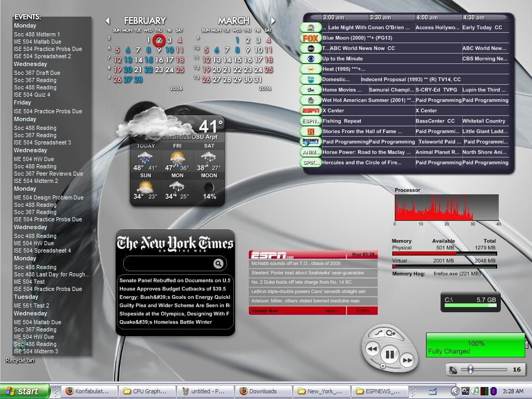Pause playback in the media player widget
This screenshot has height=399, width=532.
389,355
